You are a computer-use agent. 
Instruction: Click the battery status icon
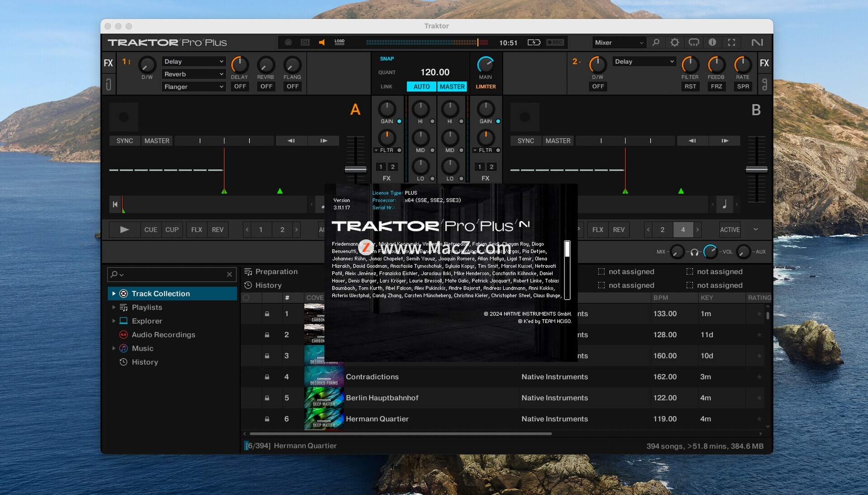click(x=534, y=42)
